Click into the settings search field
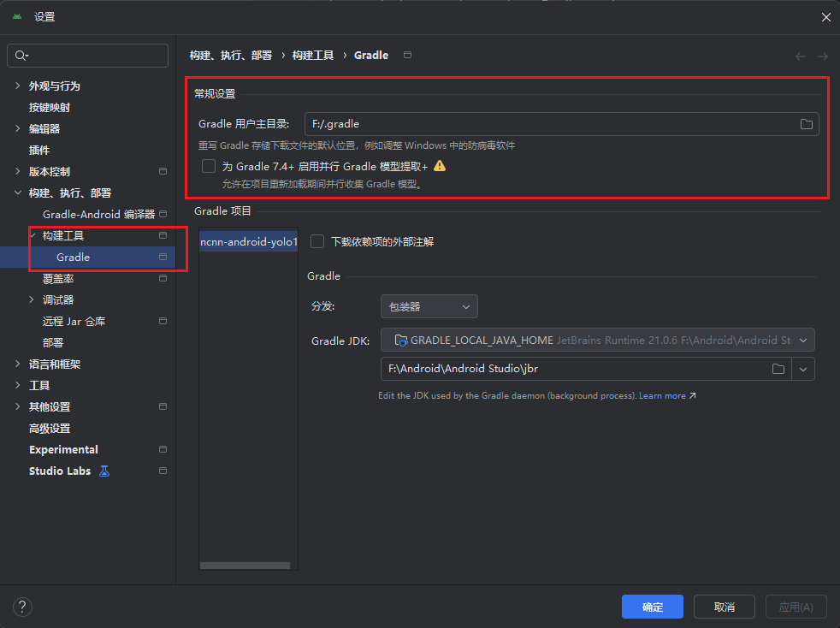This screenshot has height=628, width=840. tap(88, 56)
